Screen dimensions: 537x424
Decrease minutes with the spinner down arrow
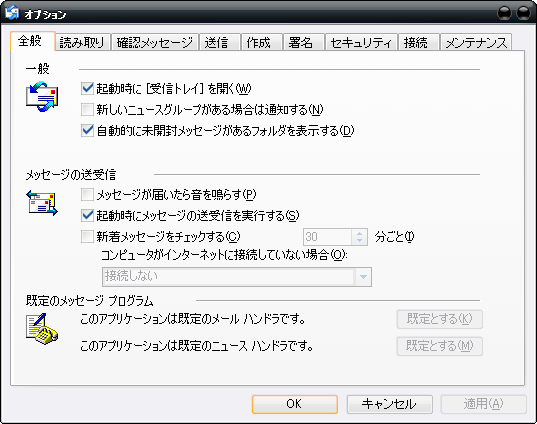[x=359, y=241]
